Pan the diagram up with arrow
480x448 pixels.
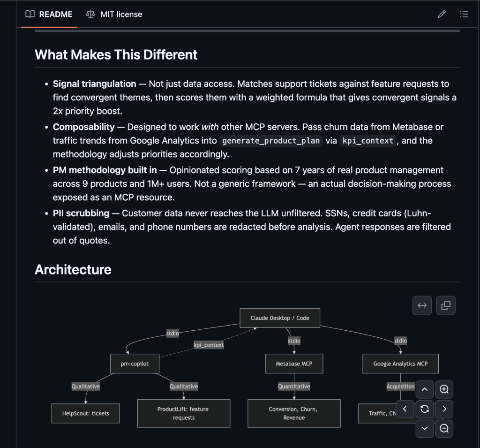tap(425, 389)
